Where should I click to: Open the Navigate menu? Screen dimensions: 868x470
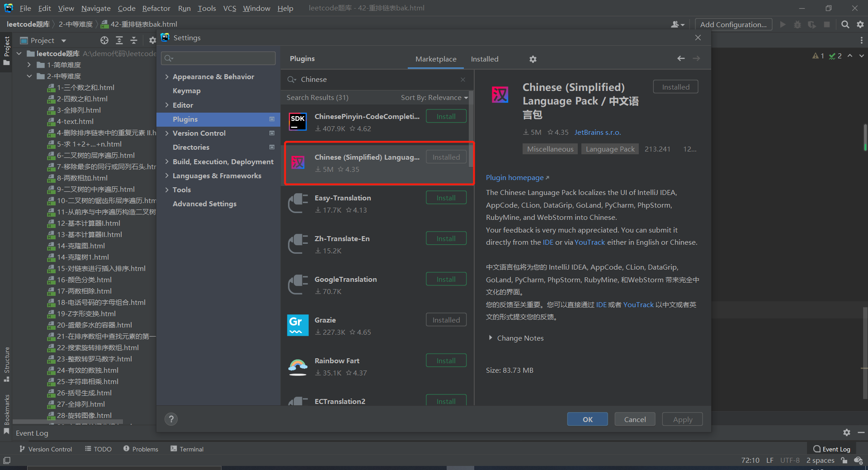click(x=96, y=8)
